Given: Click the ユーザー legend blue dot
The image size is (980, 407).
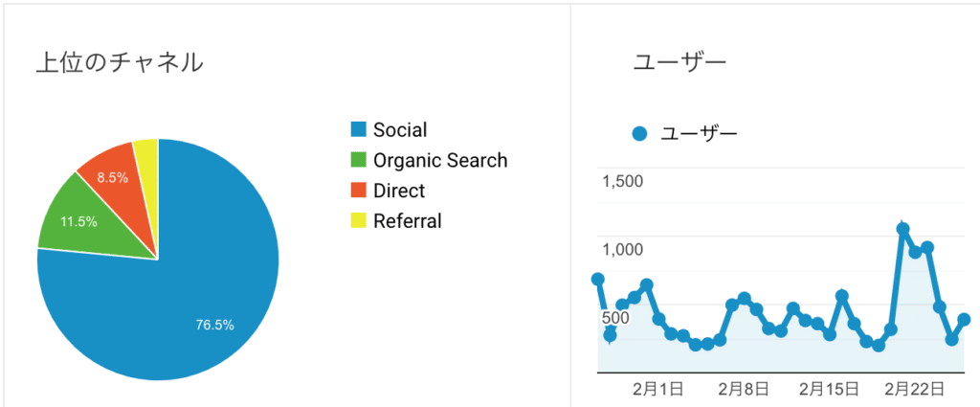Looking at the screenshot, I should click(640, 133).
